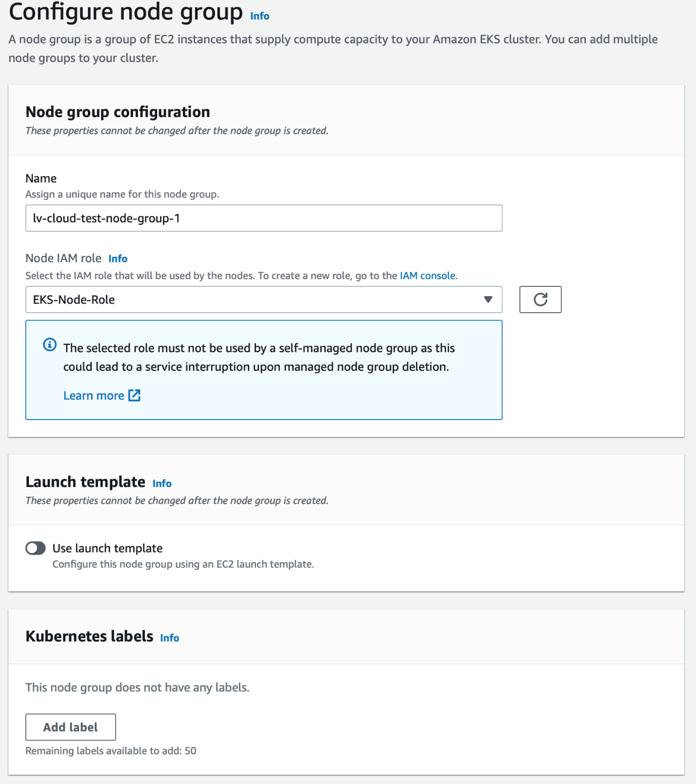Follow the IAM console link

point(428,276)
